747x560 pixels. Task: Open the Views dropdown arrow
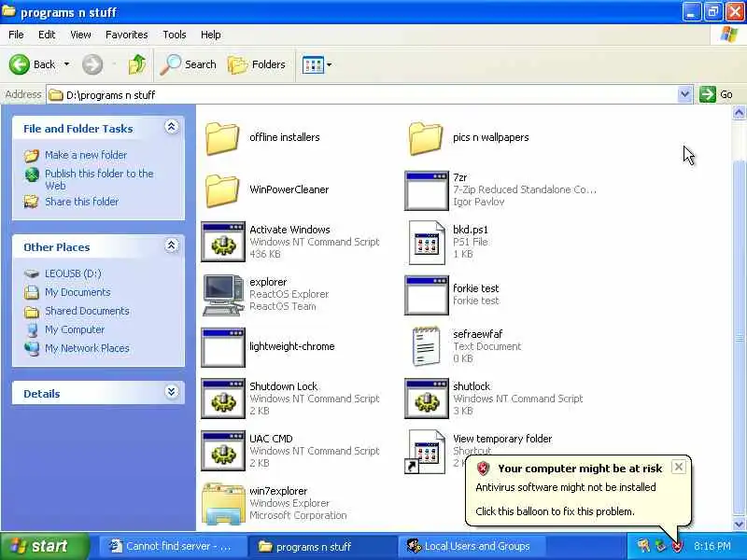[330, 64]
